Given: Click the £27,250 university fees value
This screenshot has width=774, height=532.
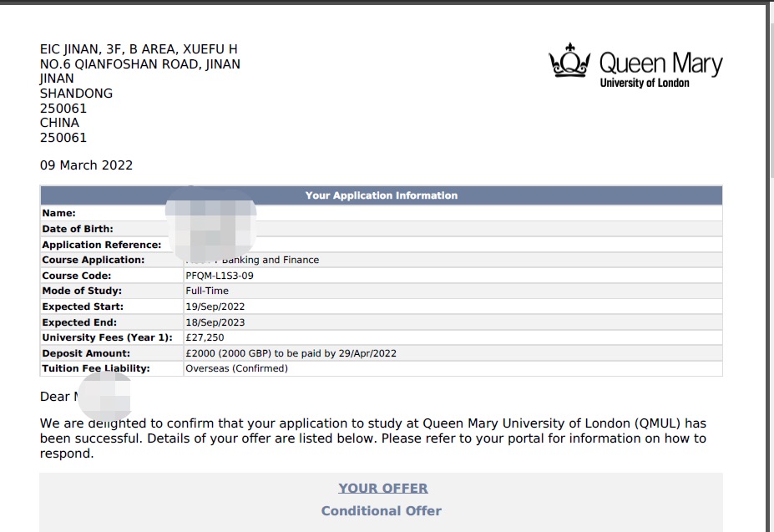Looking at the screenshot, I should coord(205,337).
